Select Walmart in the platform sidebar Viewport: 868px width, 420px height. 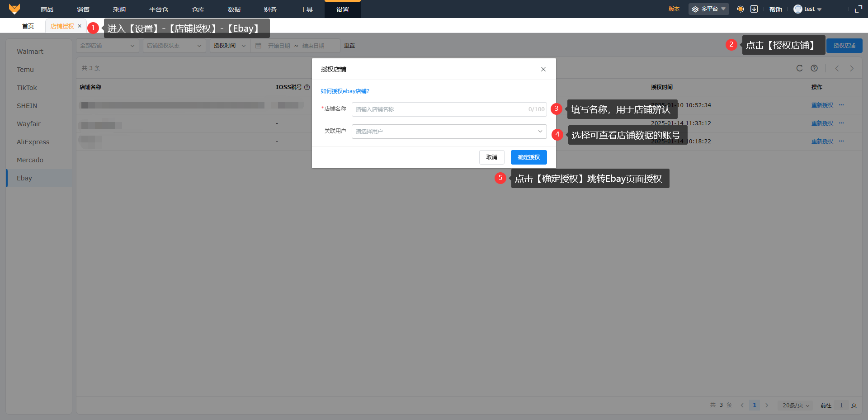pos(39,52)
